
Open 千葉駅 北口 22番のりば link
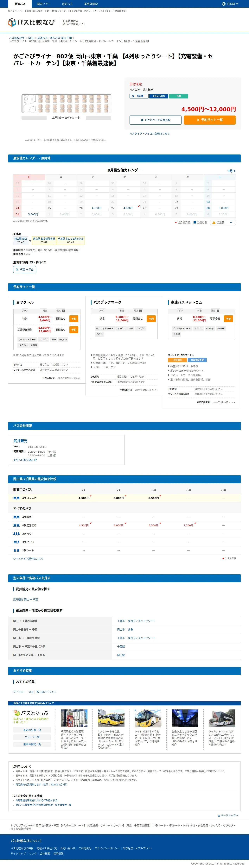(70, 239)
